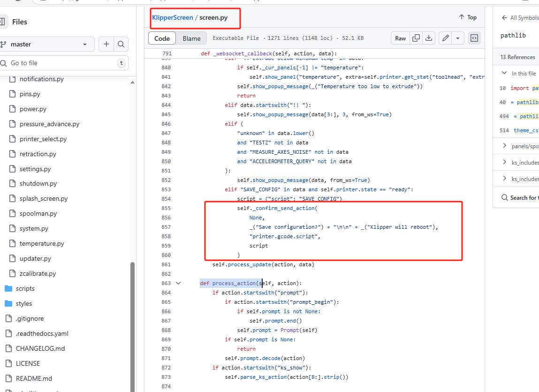Toggle the symbols panel icon

click(x=474, y=38)
